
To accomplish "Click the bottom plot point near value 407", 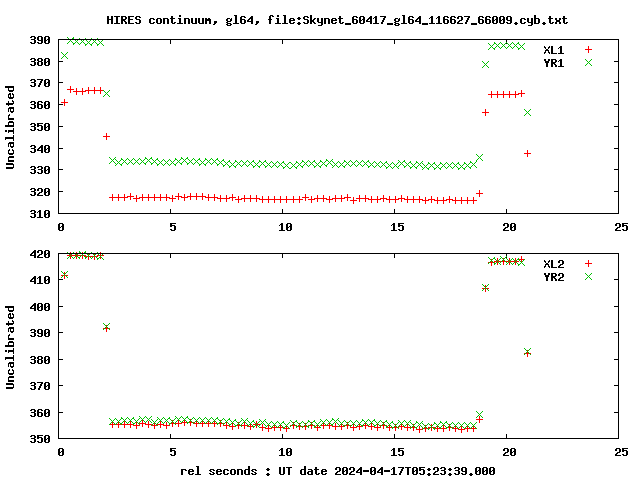I will 485,288.
